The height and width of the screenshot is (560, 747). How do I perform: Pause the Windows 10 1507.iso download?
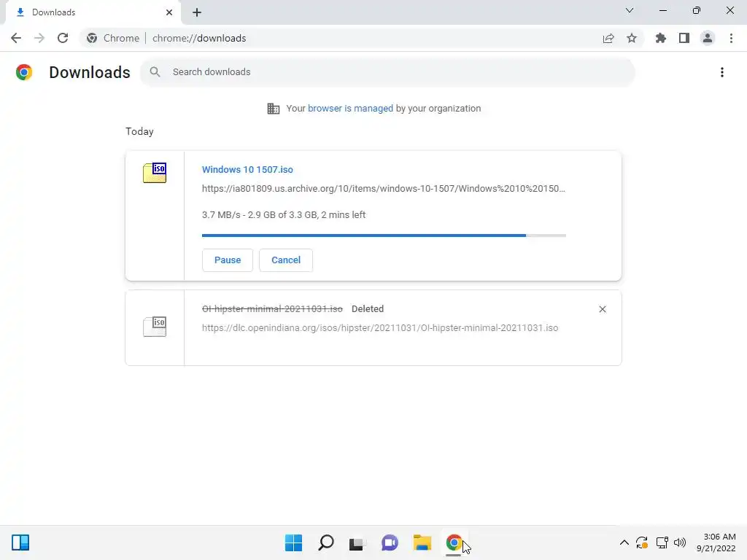pos(228,260)
